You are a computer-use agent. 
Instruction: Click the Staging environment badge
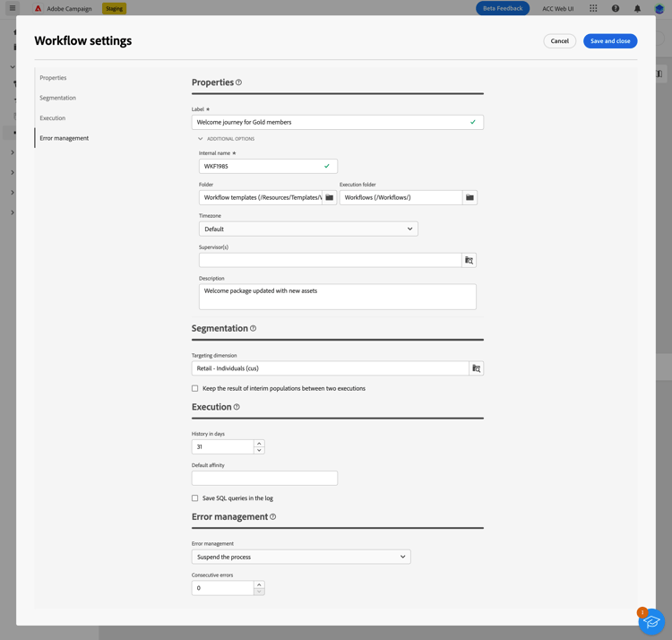[x=114, y=9]
